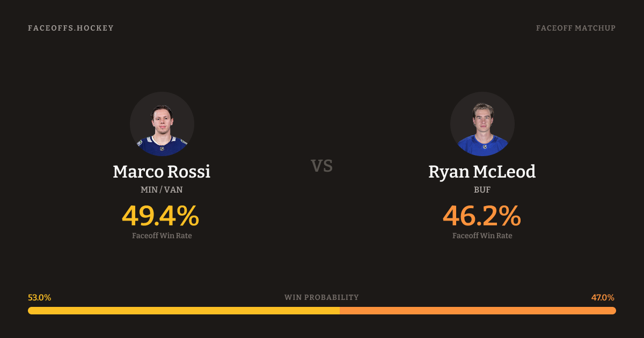
Task: Click the yellow segment of probability bar
Action: point(182,311)
